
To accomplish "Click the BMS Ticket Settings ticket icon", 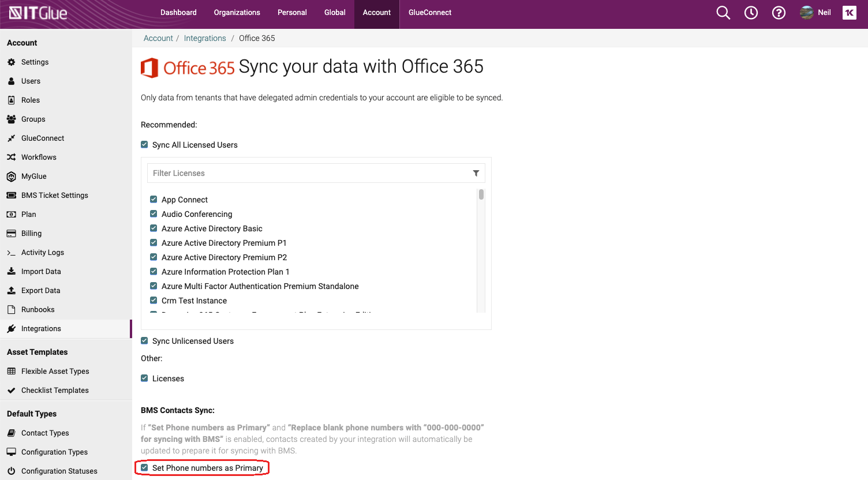I will coord(11,195).
